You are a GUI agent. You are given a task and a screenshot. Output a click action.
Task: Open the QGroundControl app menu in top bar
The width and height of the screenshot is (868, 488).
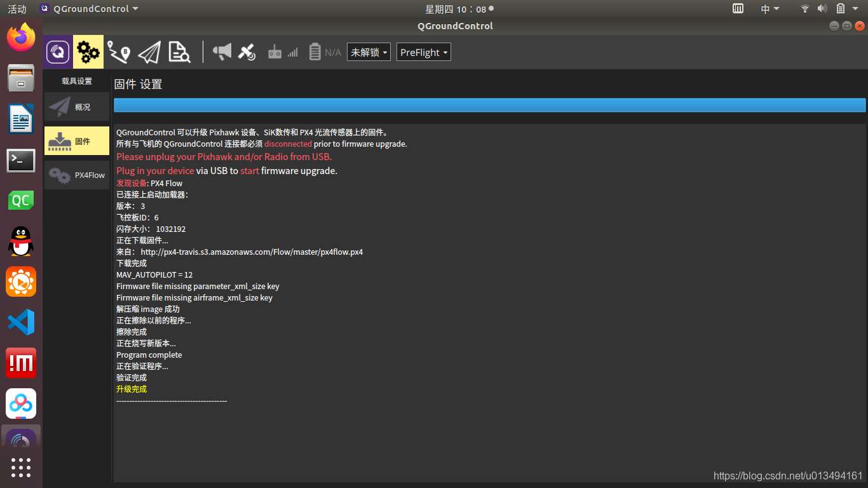pos(89,9)
